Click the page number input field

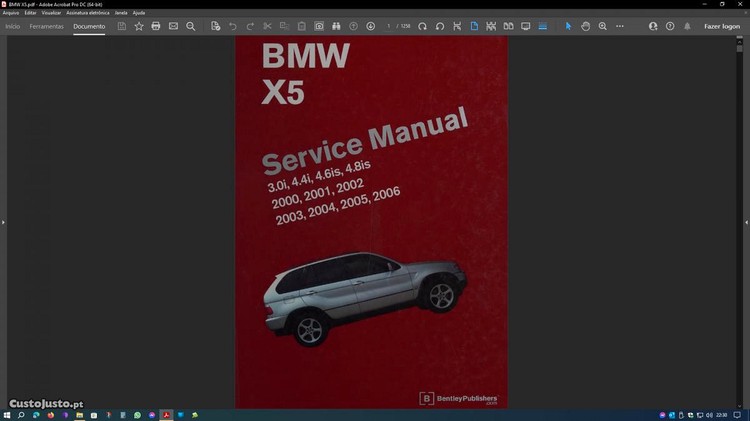point(389,26)
